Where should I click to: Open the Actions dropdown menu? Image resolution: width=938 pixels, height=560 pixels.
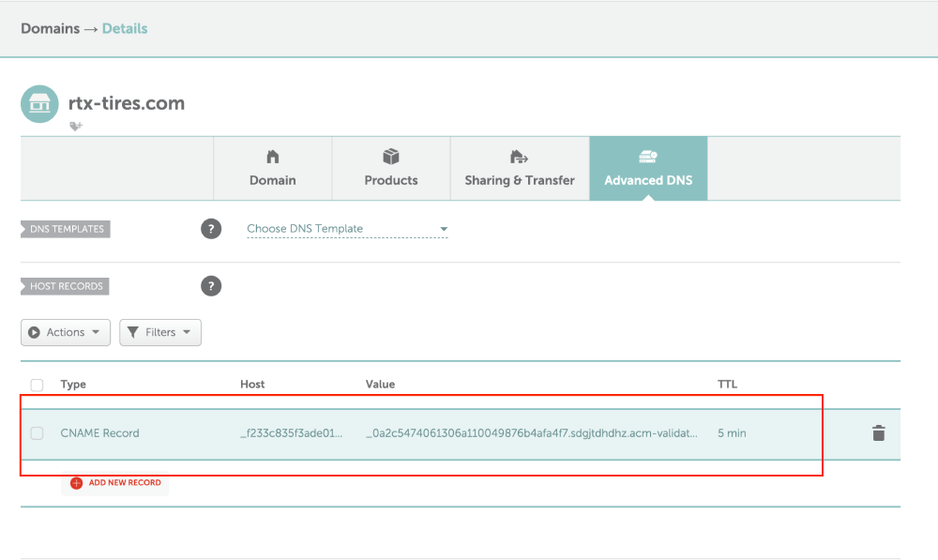[66, 332]
